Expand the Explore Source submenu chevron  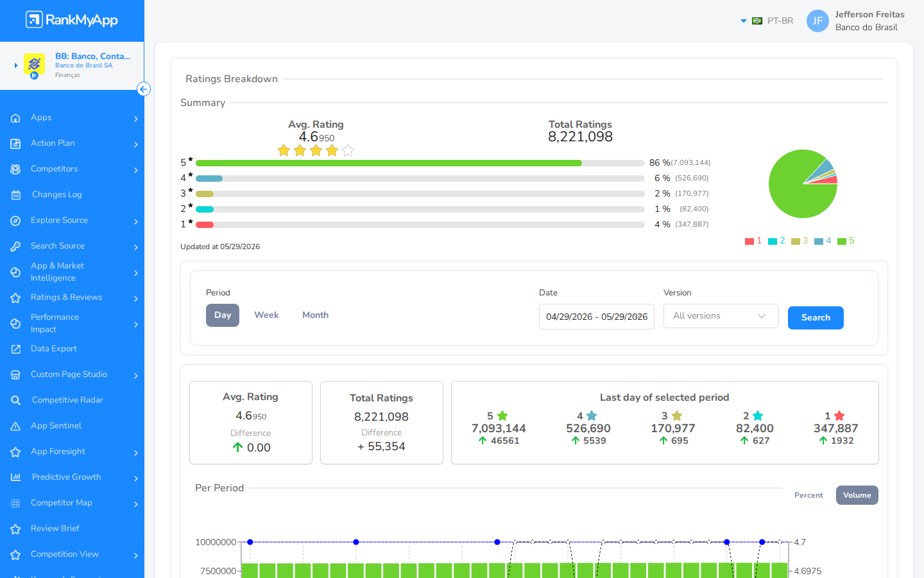tap(136, 222)
